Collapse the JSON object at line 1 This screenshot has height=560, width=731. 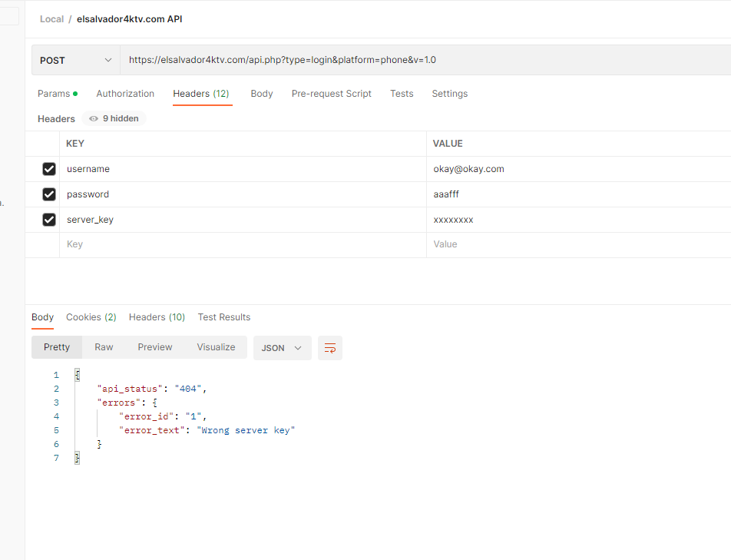pos(76,374)
